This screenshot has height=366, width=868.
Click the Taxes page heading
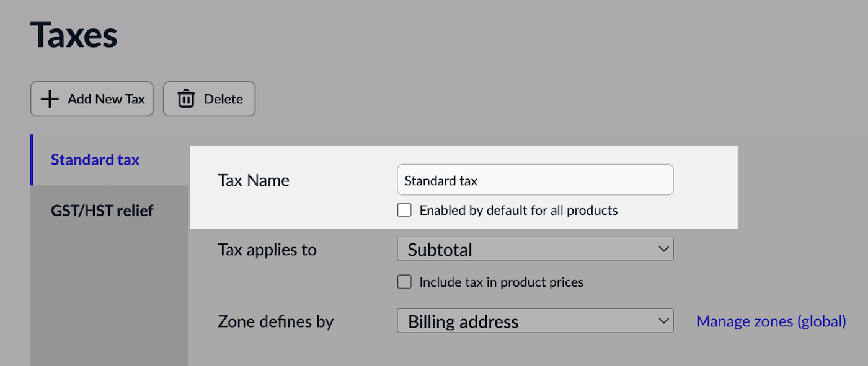click(x=74, y=35)
